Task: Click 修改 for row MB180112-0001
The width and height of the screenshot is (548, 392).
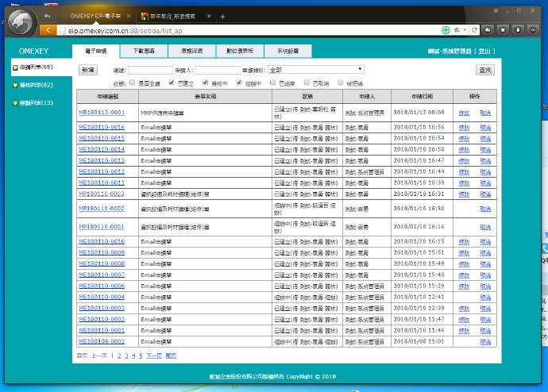Action: point(464,113)
